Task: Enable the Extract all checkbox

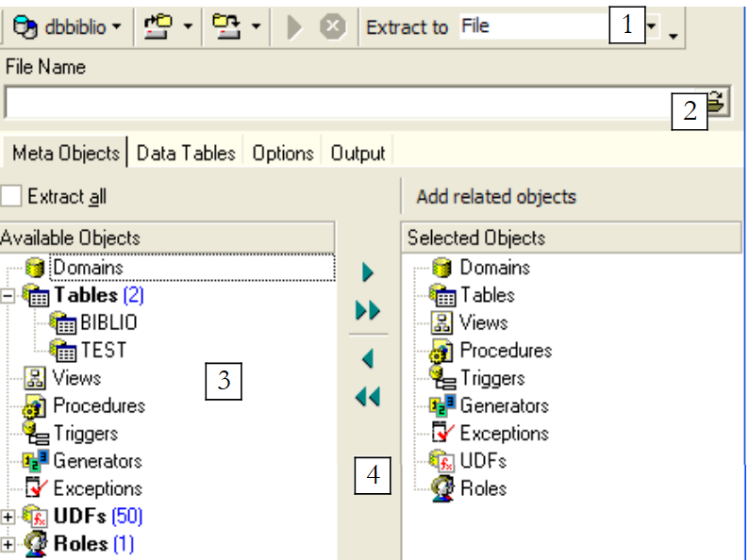Action: 11,196
